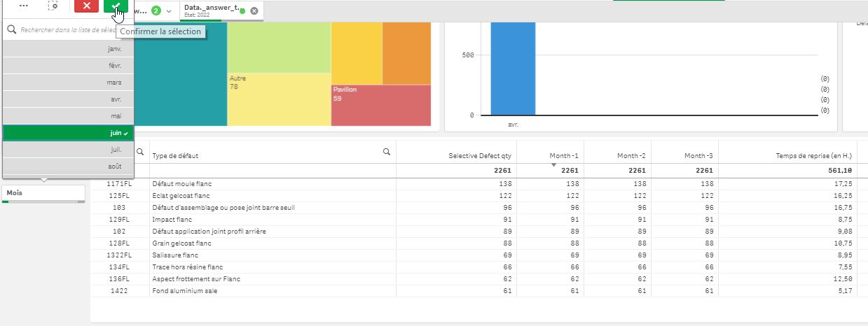Deselect juin in the month list
The image size is (868, 326).
tap(63, 133)
